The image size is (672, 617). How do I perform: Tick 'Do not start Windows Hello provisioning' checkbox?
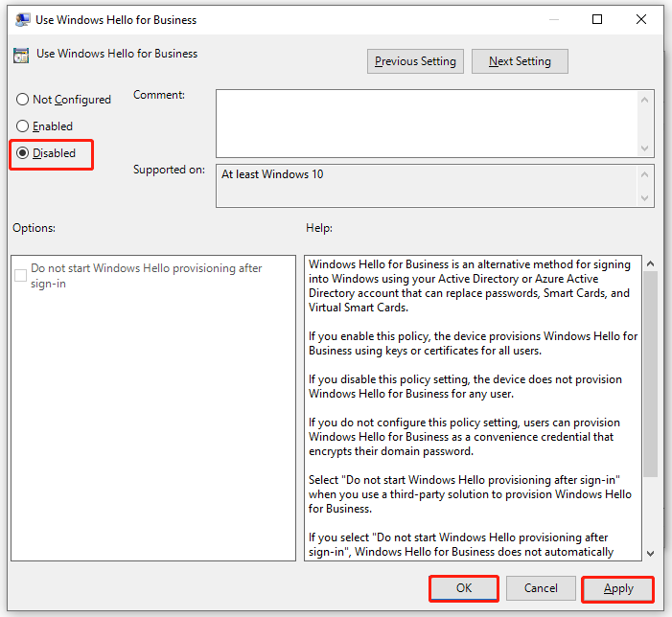pos(20,275)
